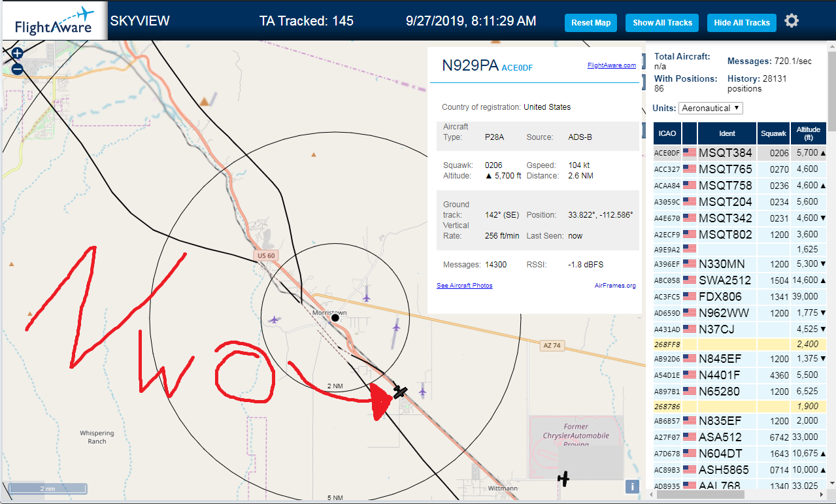Select the N4401F row
Image resolution: width=836 pixels, height=504 pixels.
(x=740, y=375)
